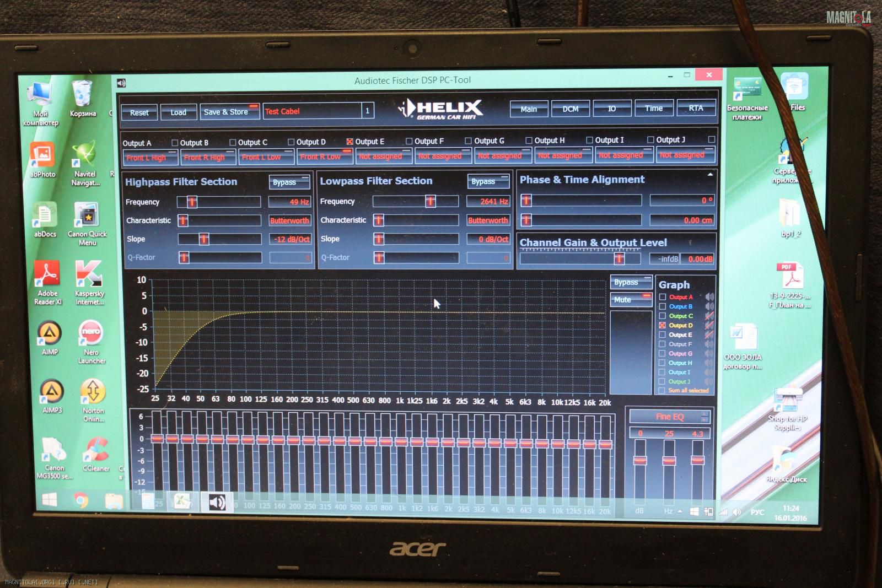882x588 pixels.
Task: Check the Output F link checkbox
Action: [x=409, y=141]
